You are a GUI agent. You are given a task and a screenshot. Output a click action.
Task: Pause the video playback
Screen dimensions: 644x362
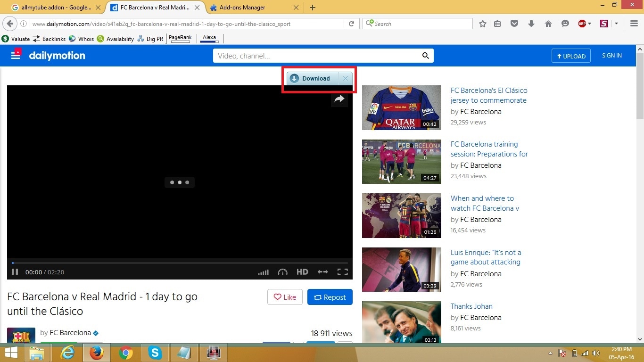15,272
